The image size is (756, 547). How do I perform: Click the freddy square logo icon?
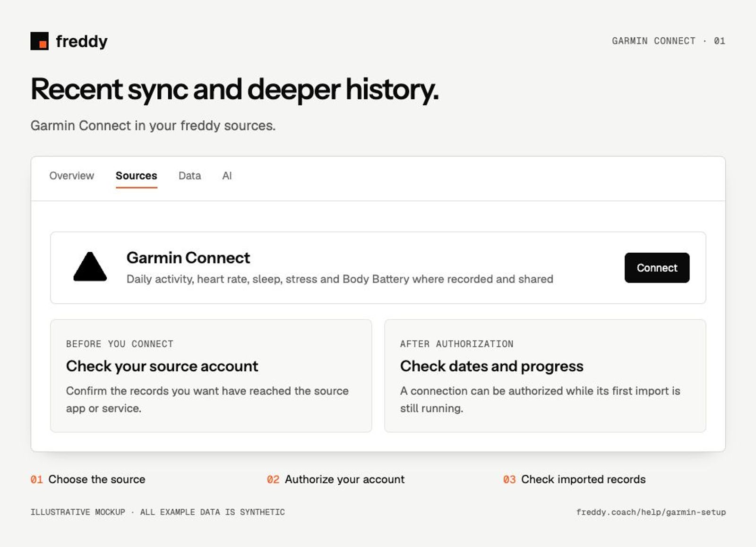pyautogui.click(x=39, y=41)
